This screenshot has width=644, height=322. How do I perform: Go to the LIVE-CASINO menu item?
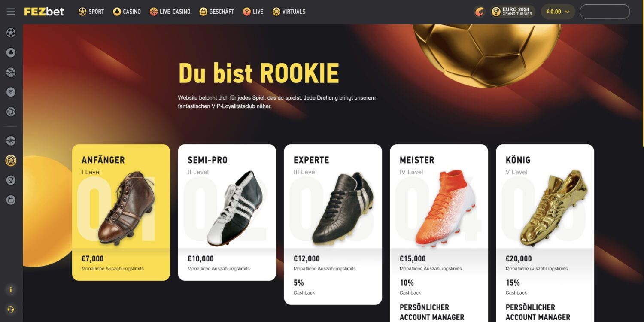tap(170, 12)
